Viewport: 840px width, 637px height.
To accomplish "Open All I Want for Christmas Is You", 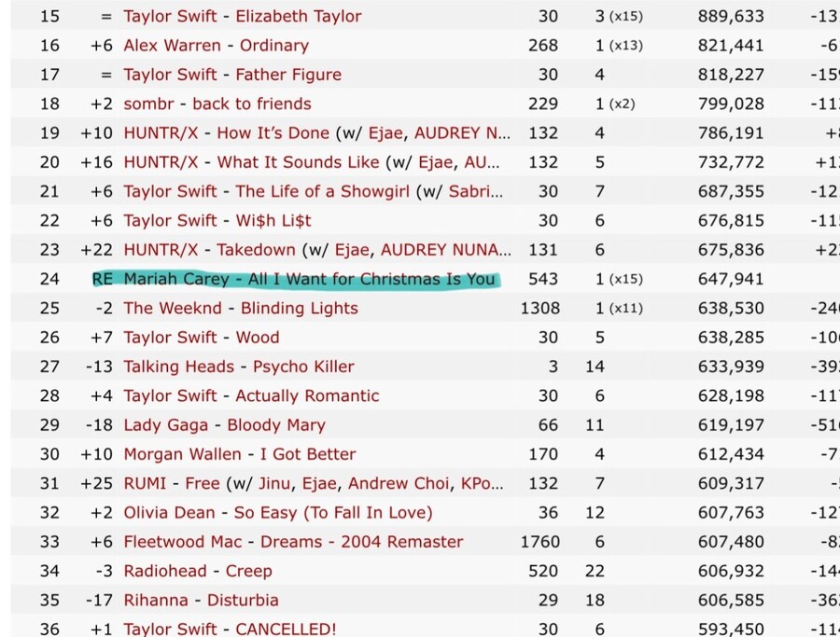I will coord(371,279).
